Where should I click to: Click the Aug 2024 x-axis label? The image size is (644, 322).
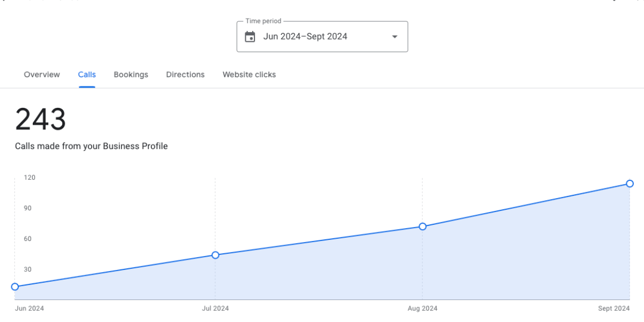422,308
